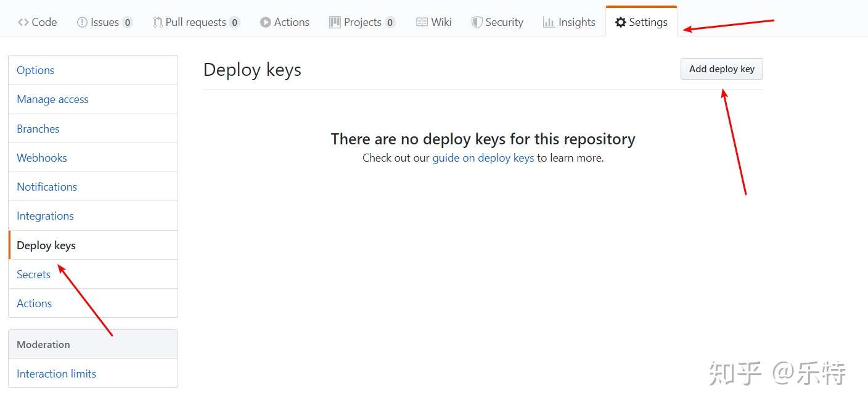Click the Actions play icon
Image resolution: width=868 pixels, height=409 pixels.
pos(266,22)
